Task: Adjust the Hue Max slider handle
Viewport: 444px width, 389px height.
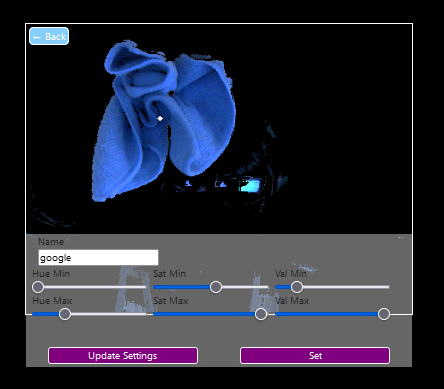Action: point(65,314)
